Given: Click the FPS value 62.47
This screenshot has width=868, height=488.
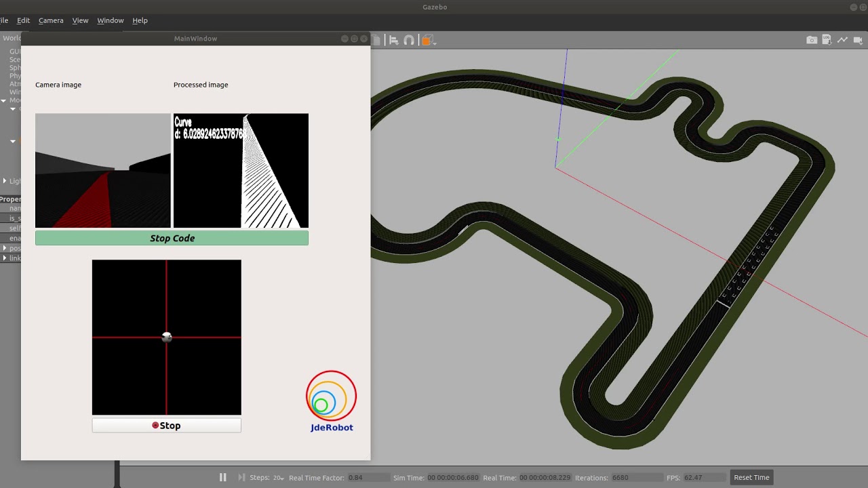Looking at the screenshot, I should click(x=705, y=478).
